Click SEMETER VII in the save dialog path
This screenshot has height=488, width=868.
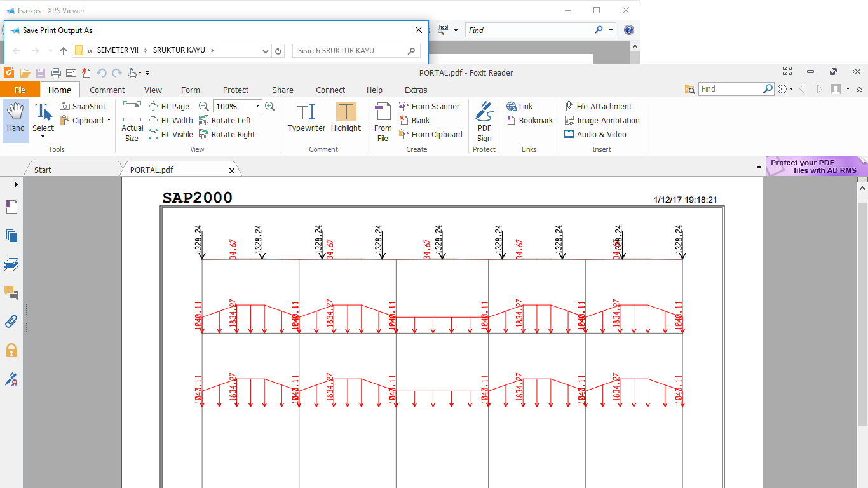point(118,50)
